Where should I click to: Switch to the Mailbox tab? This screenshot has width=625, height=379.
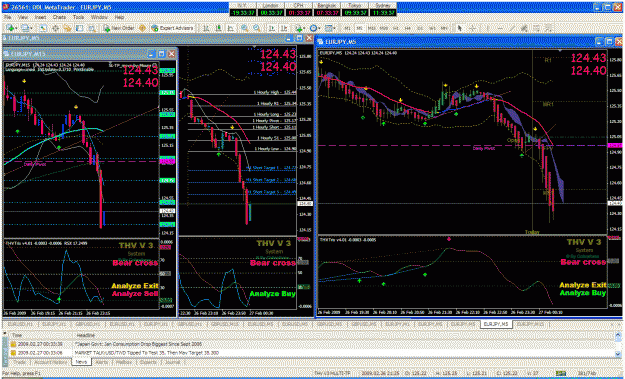pyautogui.click(x=124, y=362)
